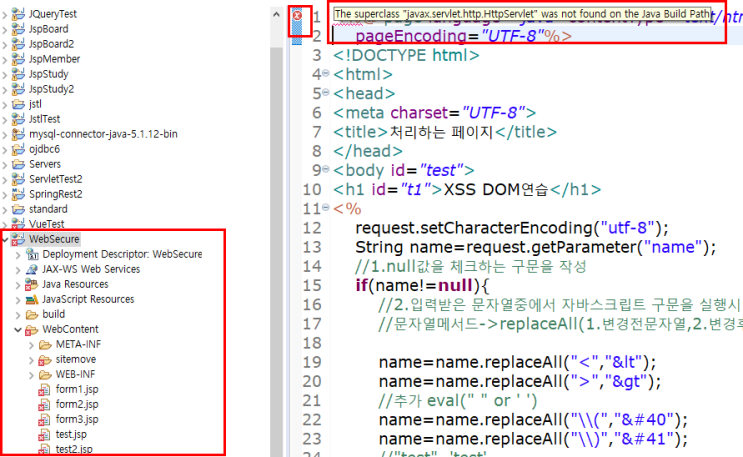The image size is (743, 457).
Task: Collapse the WebSecure project
Action: [5, 240]
